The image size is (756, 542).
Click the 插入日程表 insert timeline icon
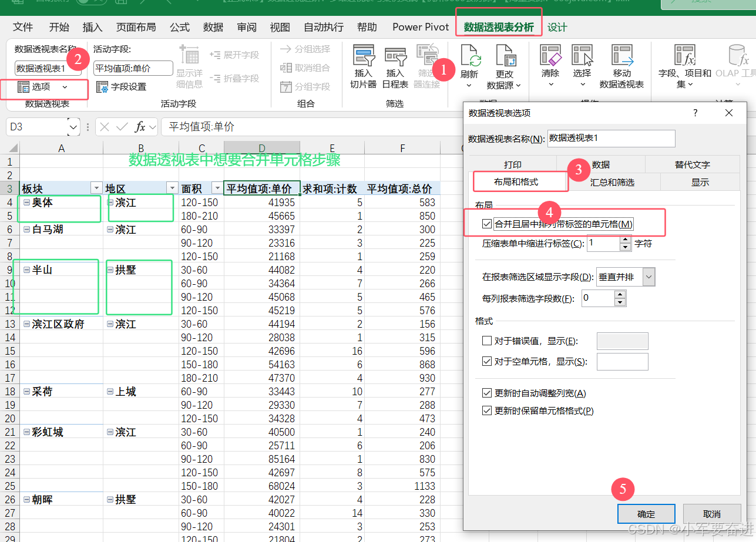(x=395, y=56)
